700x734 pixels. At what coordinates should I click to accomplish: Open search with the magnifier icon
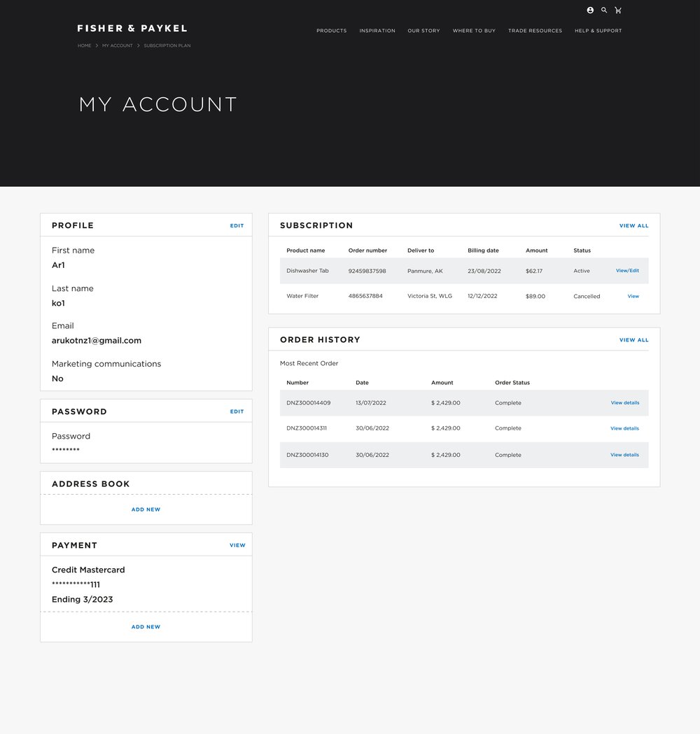(x=604, y=10)
